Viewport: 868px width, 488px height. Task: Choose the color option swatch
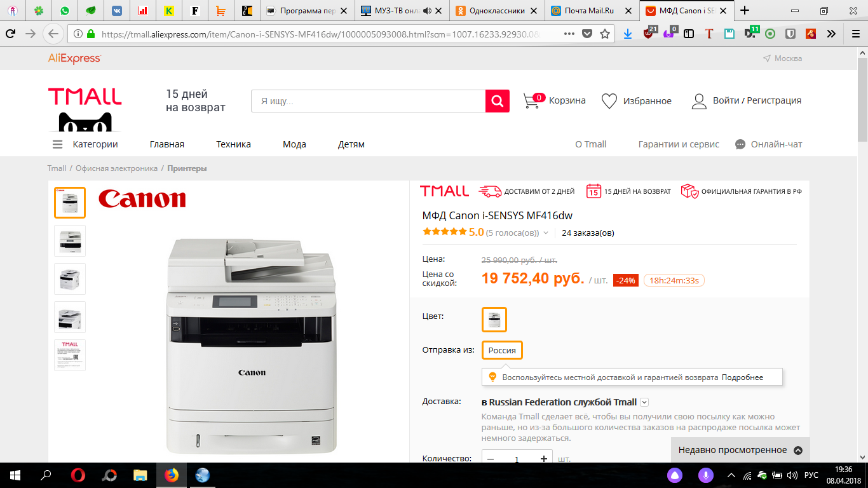tap(494, 320)
